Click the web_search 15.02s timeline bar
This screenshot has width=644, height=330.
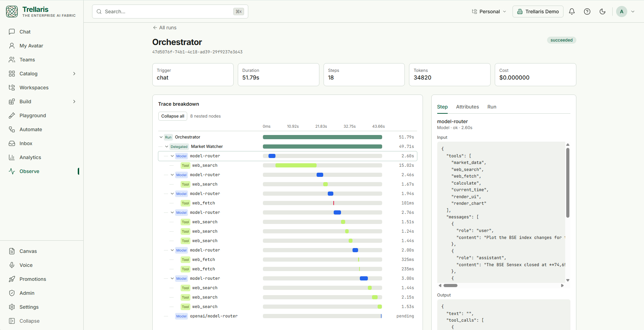(x=296, y=165)
